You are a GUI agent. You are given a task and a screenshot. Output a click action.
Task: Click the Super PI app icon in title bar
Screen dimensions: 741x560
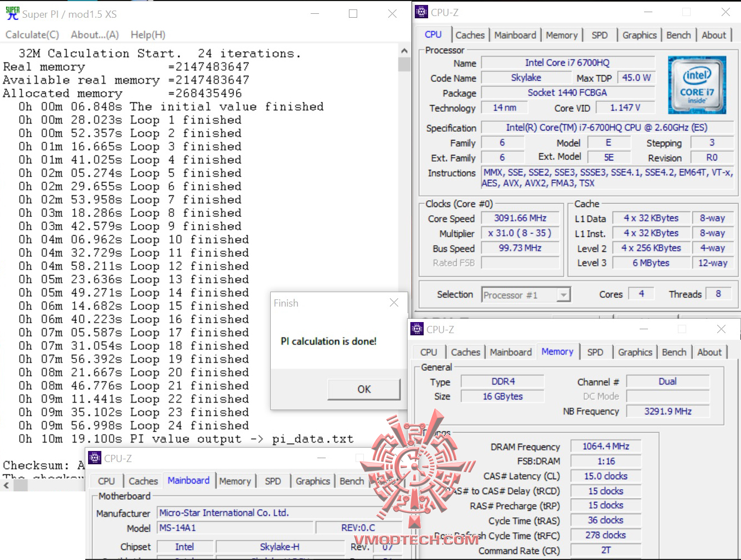click(12, 14)
